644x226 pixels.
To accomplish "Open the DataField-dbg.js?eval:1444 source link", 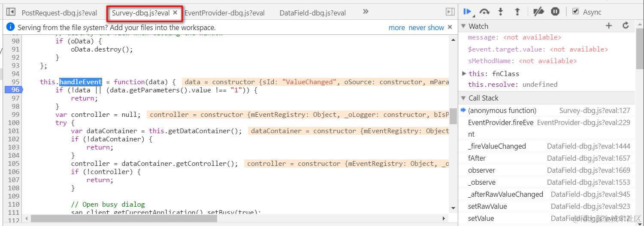I will tap(589, 146).
